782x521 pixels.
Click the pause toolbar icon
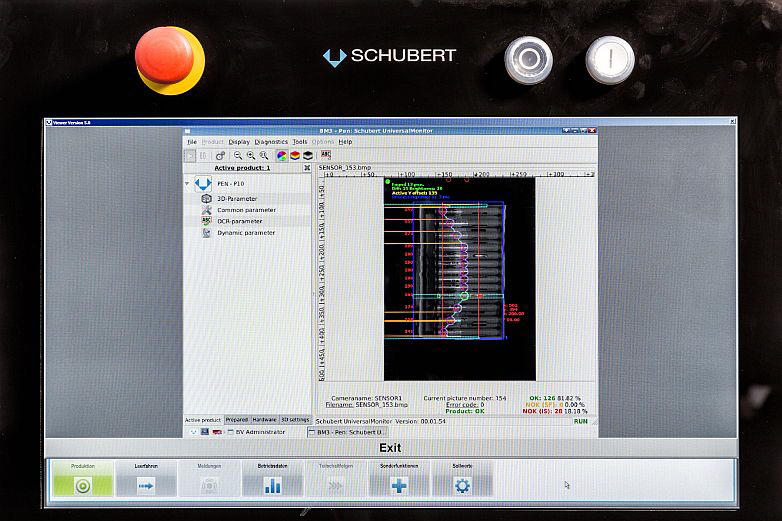click(x=203, y=156)
